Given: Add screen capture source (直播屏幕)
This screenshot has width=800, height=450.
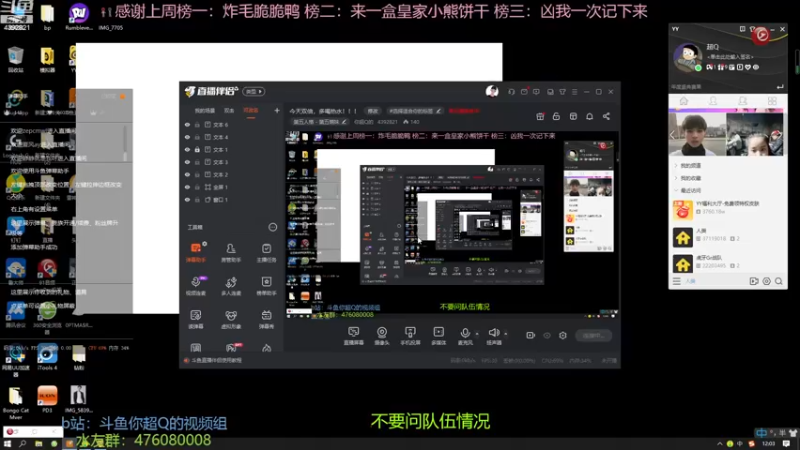Looking at the screenshot, I should click(x=354, y=336).
